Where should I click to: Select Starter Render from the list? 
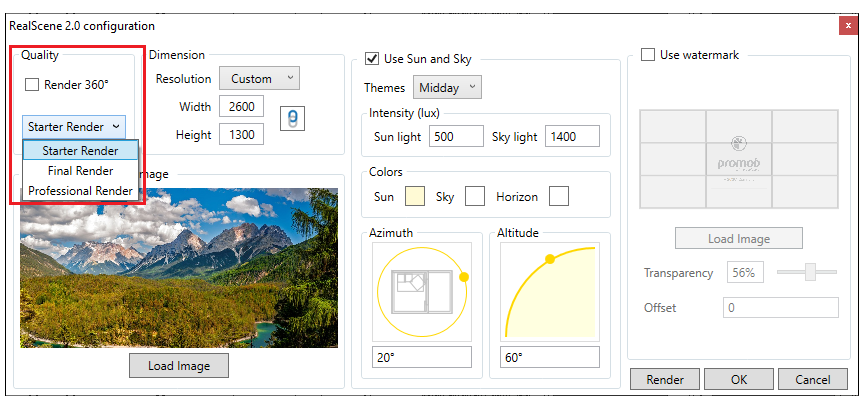pyautogui.click(x=80, y=150)
